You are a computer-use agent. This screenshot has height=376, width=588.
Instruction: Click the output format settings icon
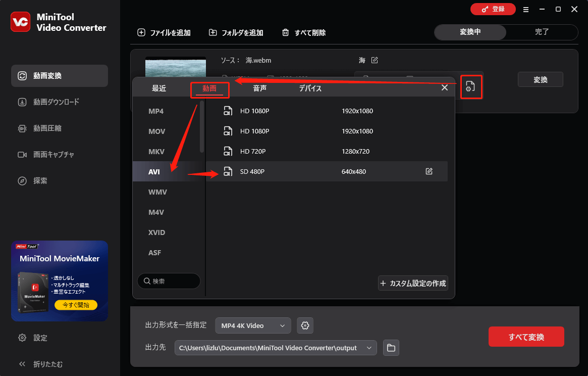tap(470, 86)
